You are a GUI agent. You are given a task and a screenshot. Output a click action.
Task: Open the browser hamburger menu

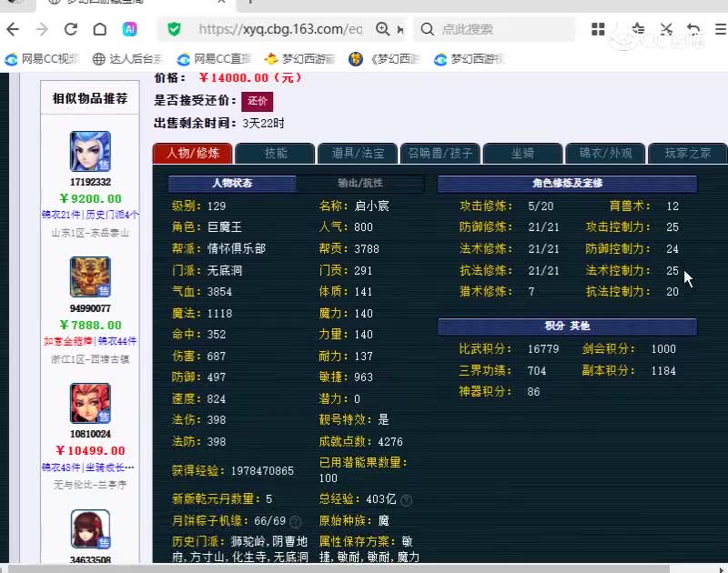click(721, 29)
